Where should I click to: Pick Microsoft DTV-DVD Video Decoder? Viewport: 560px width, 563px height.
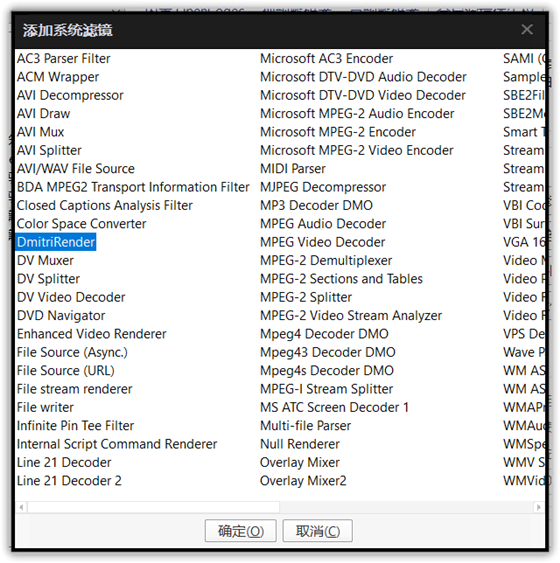363,95
